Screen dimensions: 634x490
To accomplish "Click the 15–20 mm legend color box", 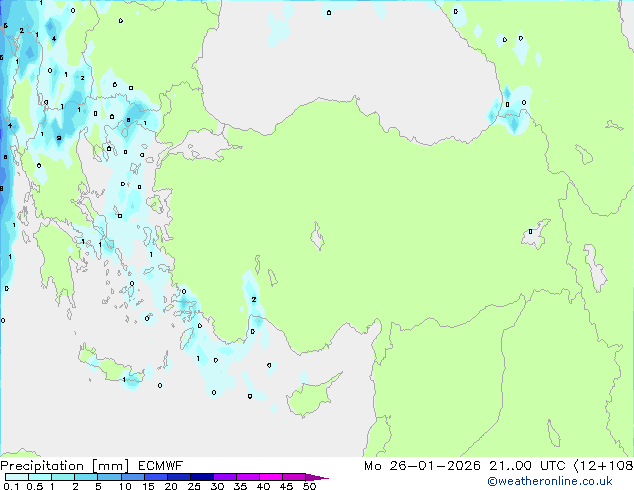I will point(156,477).
